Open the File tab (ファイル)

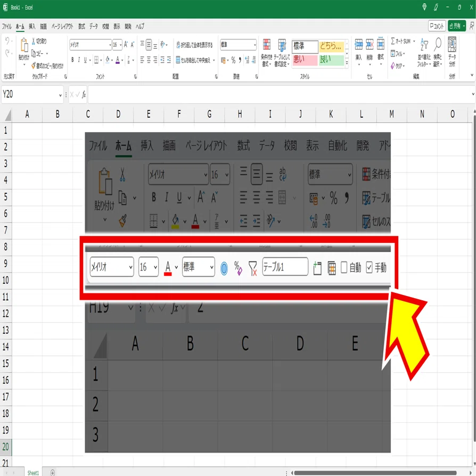pyautogui.click(x=7, y=27)
